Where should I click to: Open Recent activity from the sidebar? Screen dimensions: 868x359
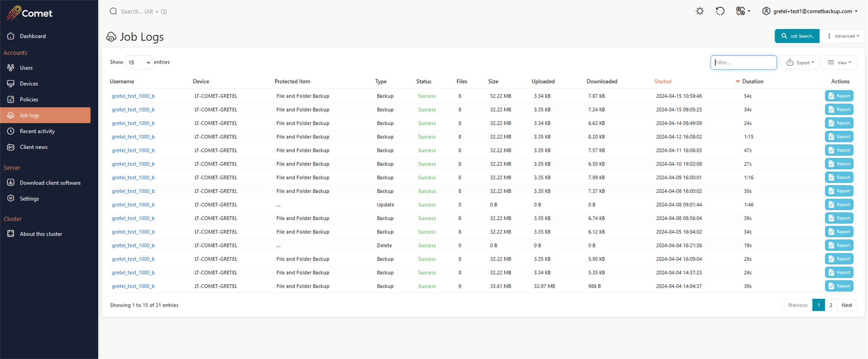(x=10, y=131)
